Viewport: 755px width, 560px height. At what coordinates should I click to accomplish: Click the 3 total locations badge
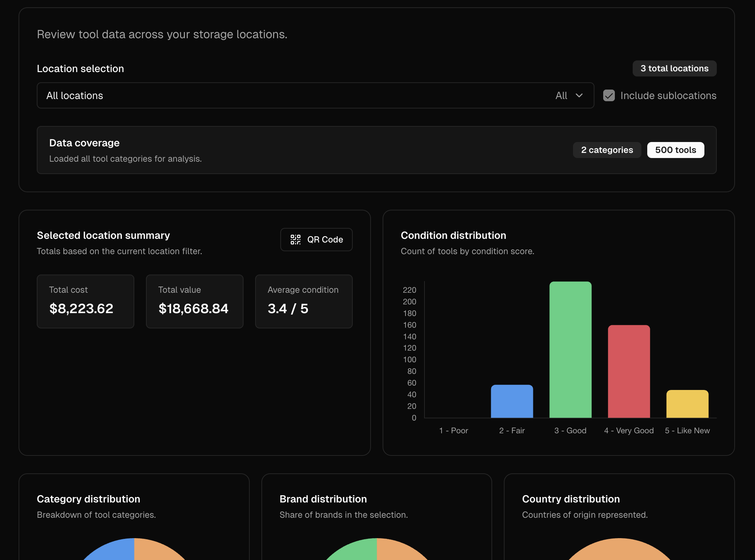674,68
